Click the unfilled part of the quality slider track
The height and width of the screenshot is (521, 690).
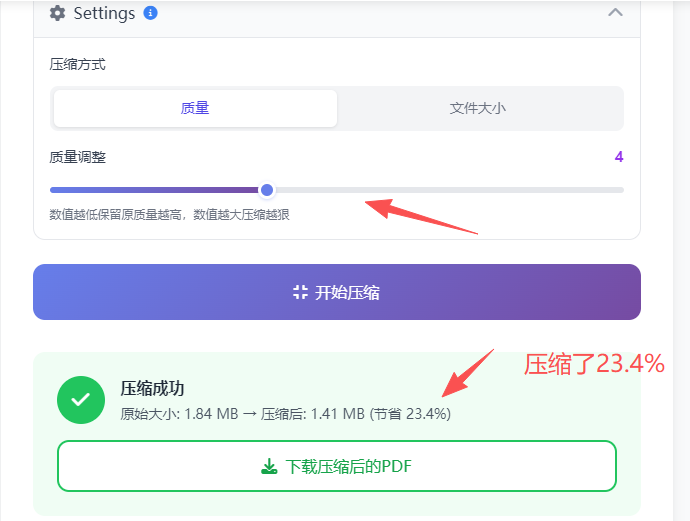(x=448, y=190)
